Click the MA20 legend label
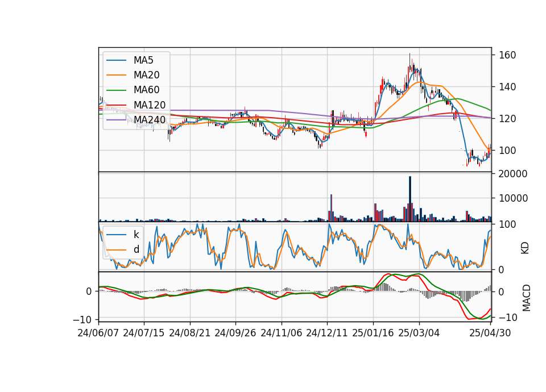This screenshot has height=392, width=546. click(x=146, y=75)
